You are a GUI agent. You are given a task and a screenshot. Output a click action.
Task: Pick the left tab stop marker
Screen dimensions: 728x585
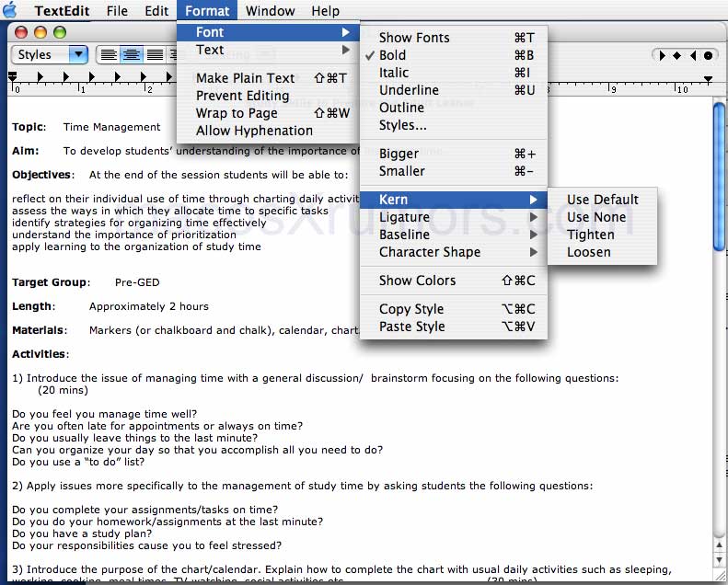pos(663,56)
